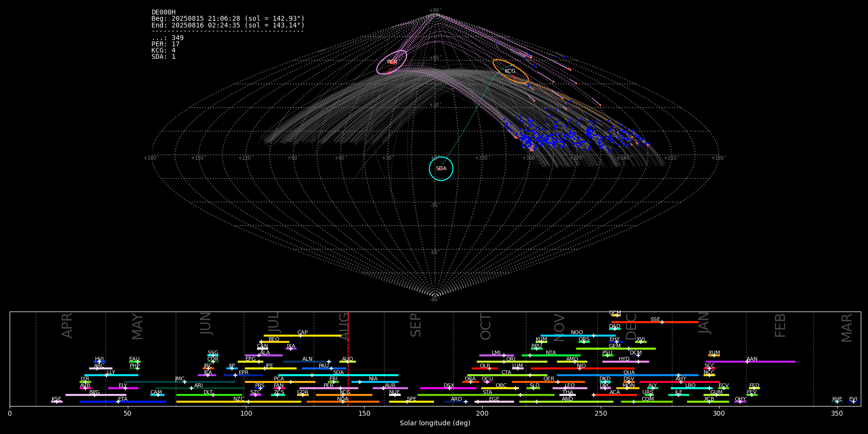Click the XHE shower label
The height and width of the screenshot is (434, 868).
tap(837, 399)
